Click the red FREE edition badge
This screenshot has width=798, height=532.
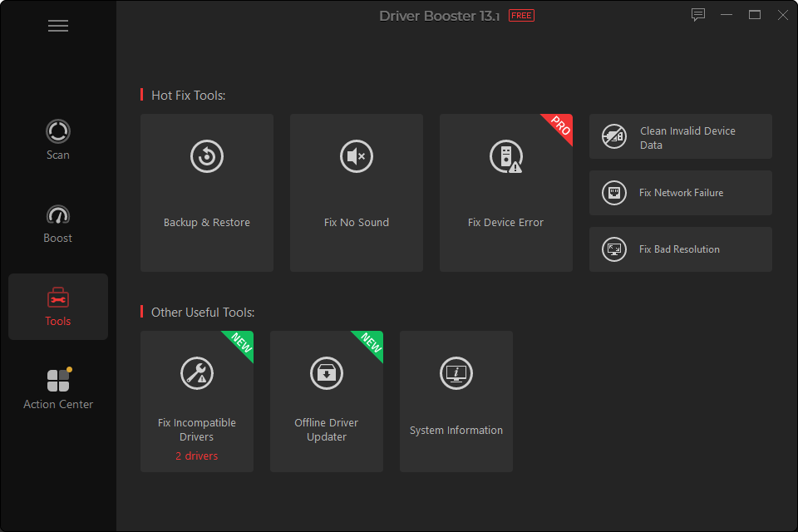click(522, 16)
